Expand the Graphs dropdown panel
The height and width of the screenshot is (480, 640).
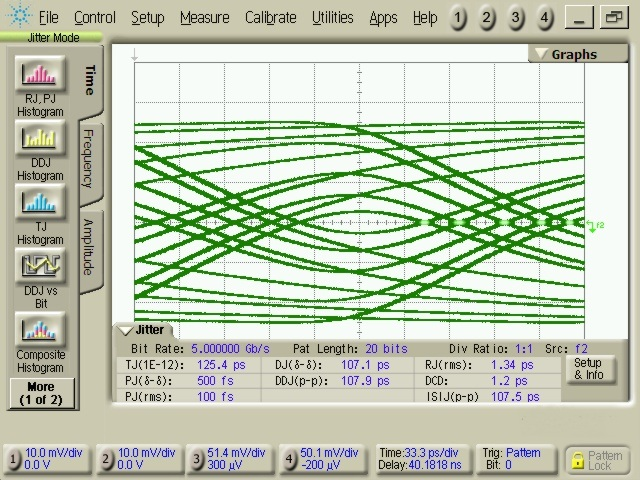(x=577, y=54)
